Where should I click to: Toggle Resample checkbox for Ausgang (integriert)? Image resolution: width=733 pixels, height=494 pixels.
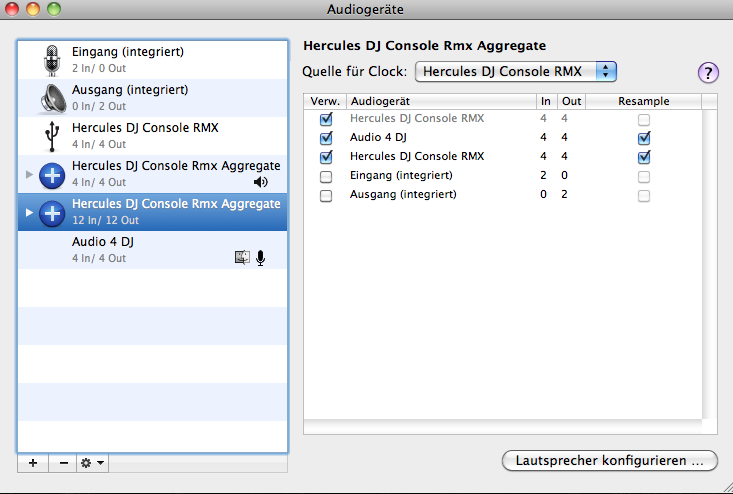(x=644, y=195)
